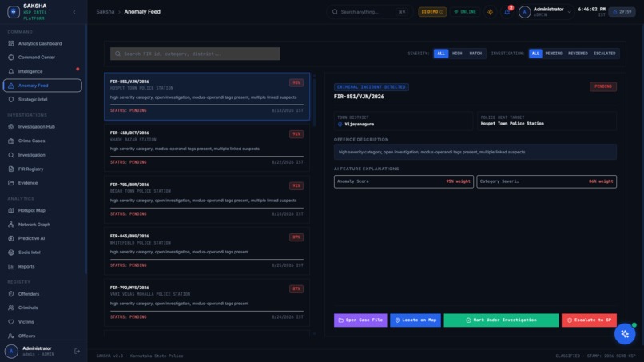The image size is (644, 362).
Task: Open Offenders registry
Action: tap(28, 294)
